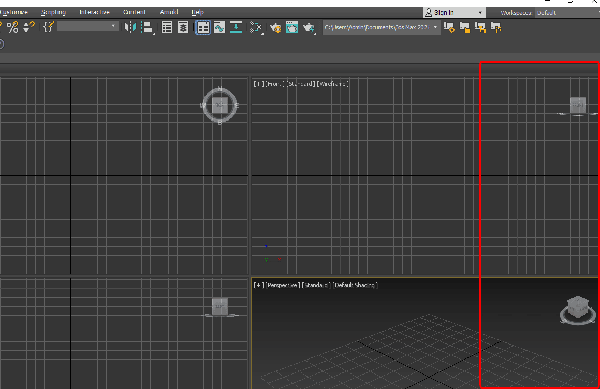Click the ViewCube in the Left viewport
The height and width of the screenshot is (389, 600).
[220, 307]
